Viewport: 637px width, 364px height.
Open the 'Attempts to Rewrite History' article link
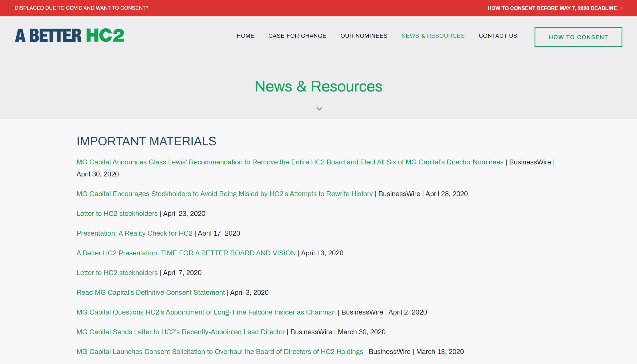click(224, 194)
